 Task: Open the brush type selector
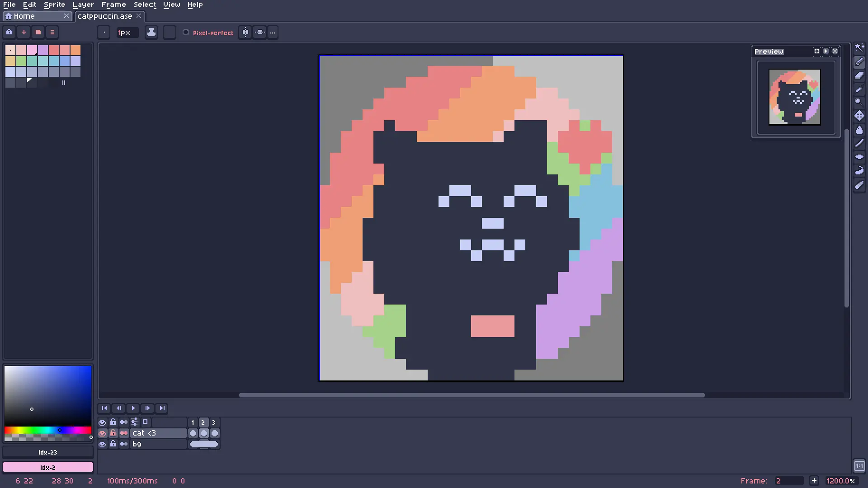(104, 33)
